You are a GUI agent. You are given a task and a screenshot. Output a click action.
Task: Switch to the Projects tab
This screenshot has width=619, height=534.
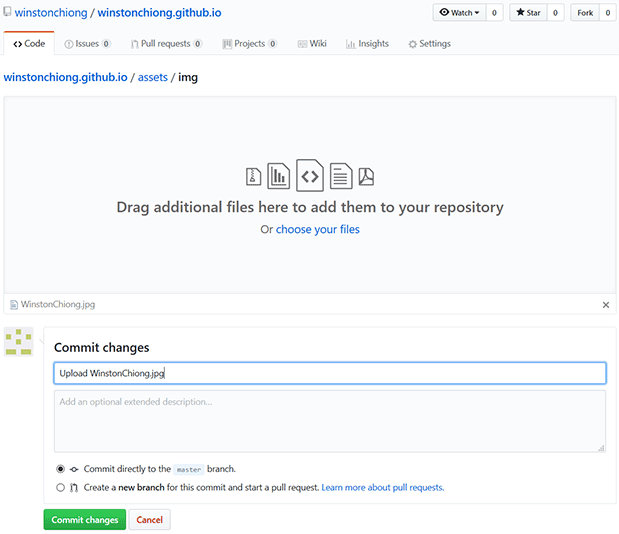click(x=249, y=43)
